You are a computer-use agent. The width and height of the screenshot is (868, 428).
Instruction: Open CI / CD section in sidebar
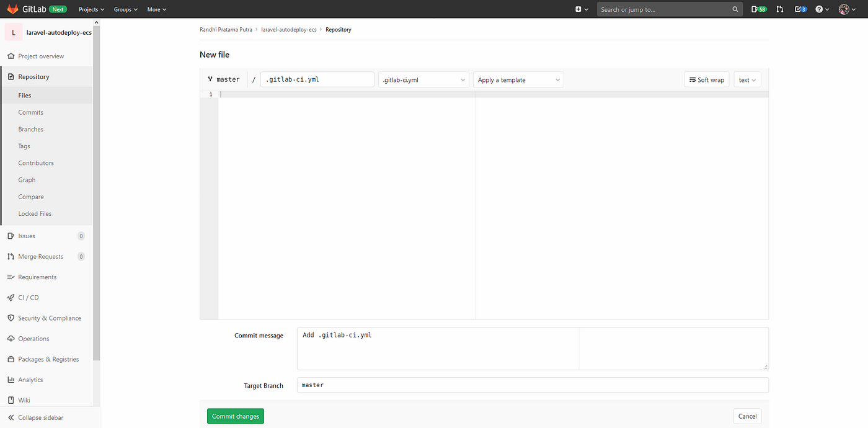tap(28, 297)
